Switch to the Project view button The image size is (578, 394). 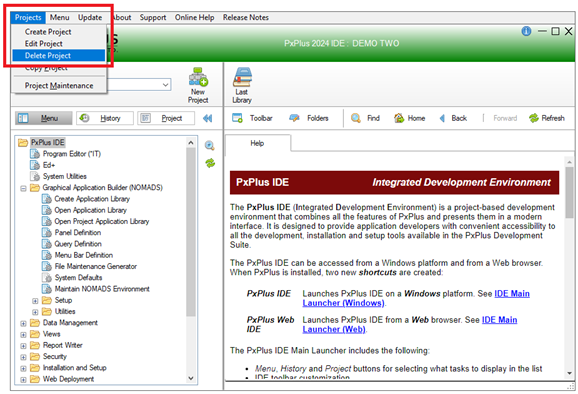(166, 118)
